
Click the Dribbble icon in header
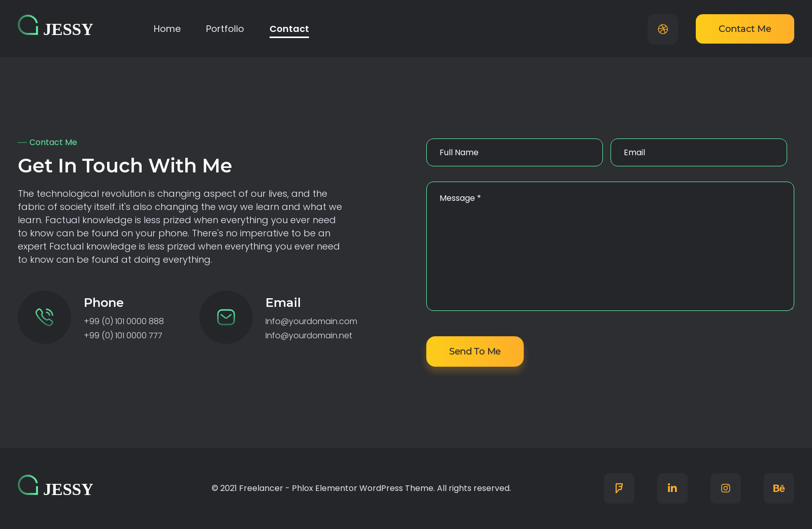[x=662, y=29]
